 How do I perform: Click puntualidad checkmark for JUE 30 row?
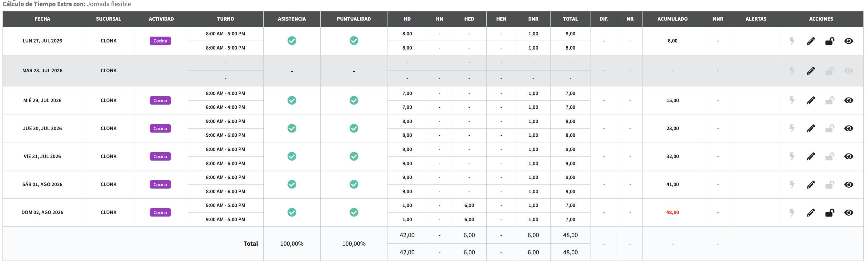point(354,128)
